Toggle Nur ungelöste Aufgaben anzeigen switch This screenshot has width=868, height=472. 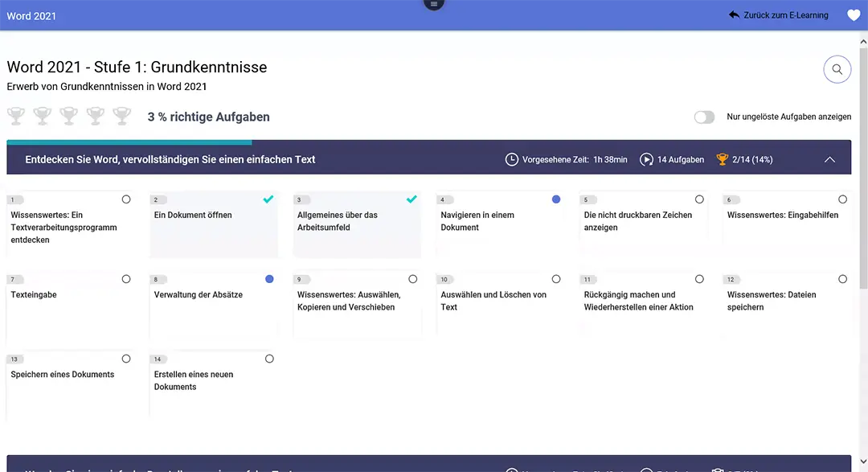(x=704, y=117)
